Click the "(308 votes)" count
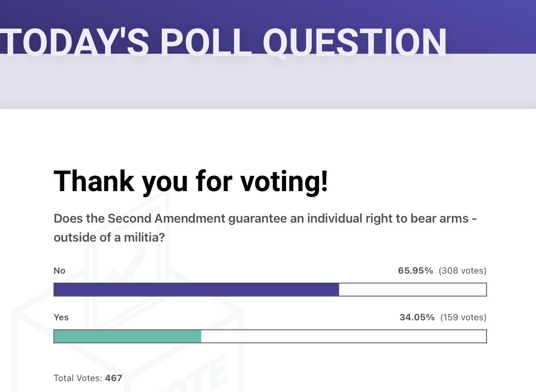Image resolution: width=536 pixels, height=392 pixels. point(462,270)
